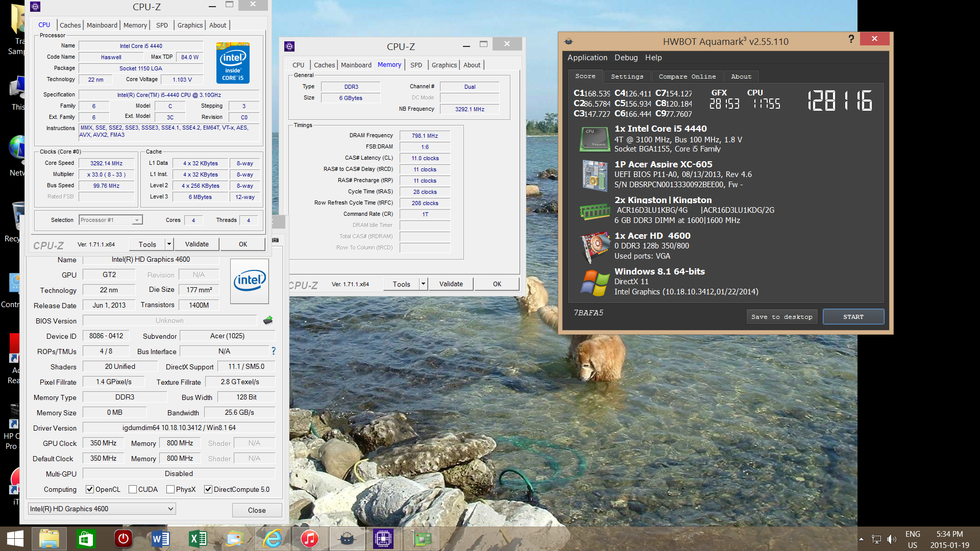The height and width of the screenshot is (551, 980).
Task: Click the 7BAFA5 code text in Aquamark
Action: click(x=589, y=313)
